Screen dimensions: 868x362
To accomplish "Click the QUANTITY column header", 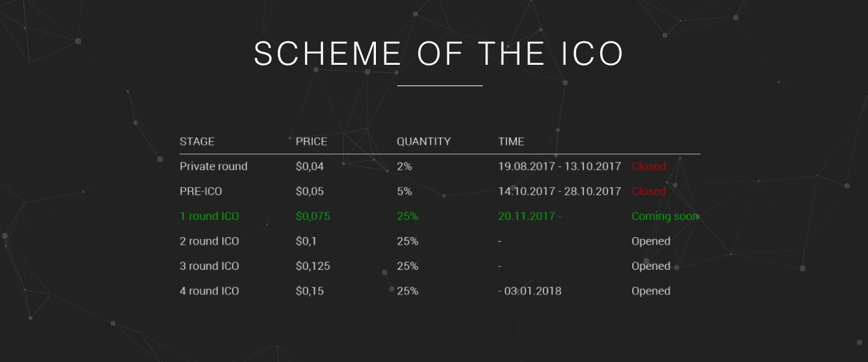I will coord(423,142).
